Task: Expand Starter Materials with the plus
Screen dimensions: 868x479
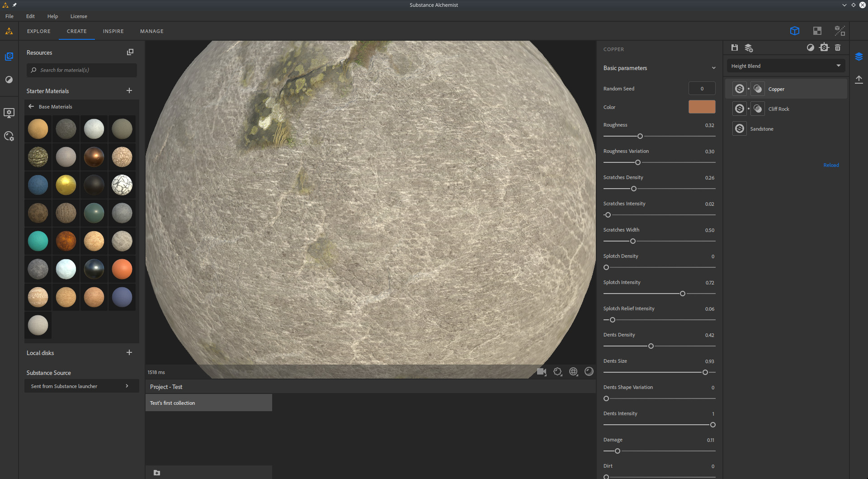Action: point(129,90)
